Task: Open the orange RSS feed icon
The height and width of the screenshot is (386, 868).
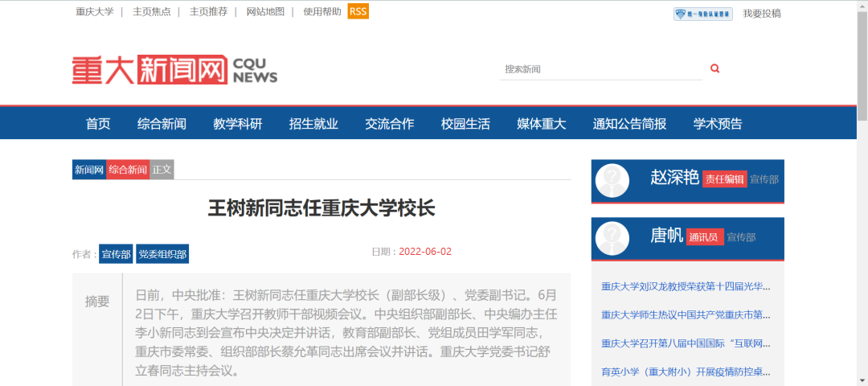Action: [358, 11]
